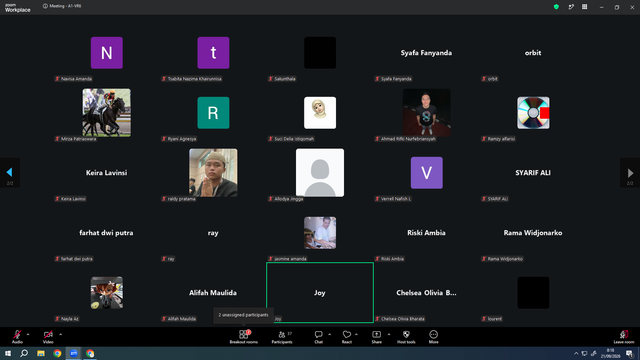Open the Chat panel

point(318,337)
